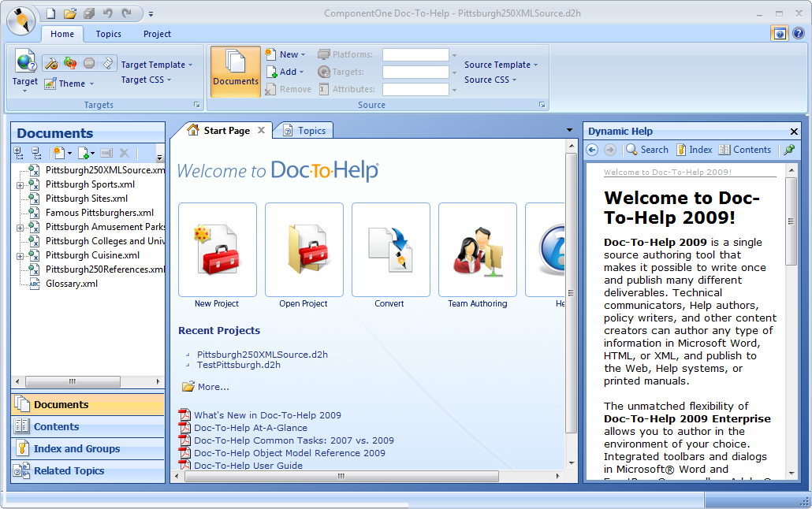
Task: Create a new file from quick access toolbar
Action: click(x=50, y=13)
